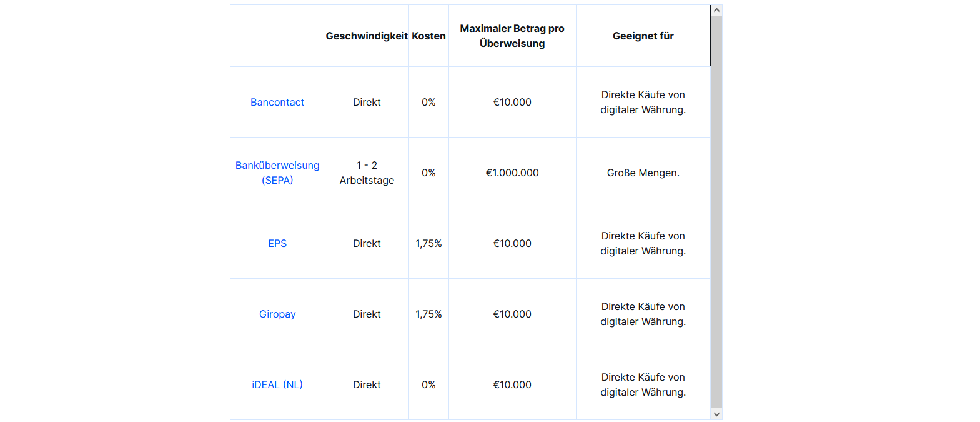Click the scrollbar up arrow
The width and height of the screenshot is (980, 422).
point(717,10)
